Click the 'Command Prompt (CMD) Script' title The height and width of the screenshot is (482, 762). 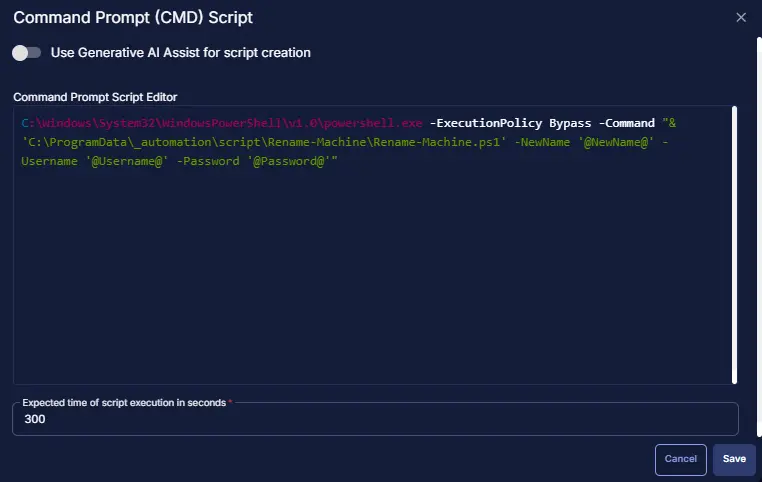(x=133, y=17)
